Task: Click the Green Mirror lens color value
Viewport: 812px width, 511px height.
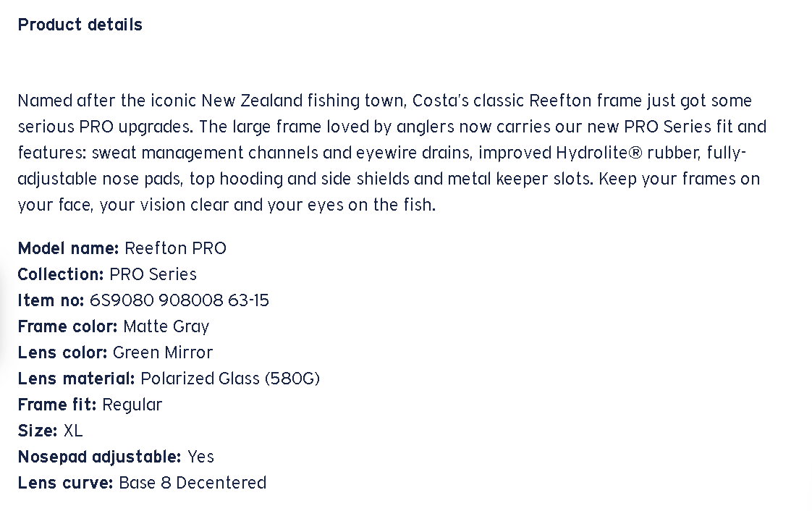Action: point(163,352)
